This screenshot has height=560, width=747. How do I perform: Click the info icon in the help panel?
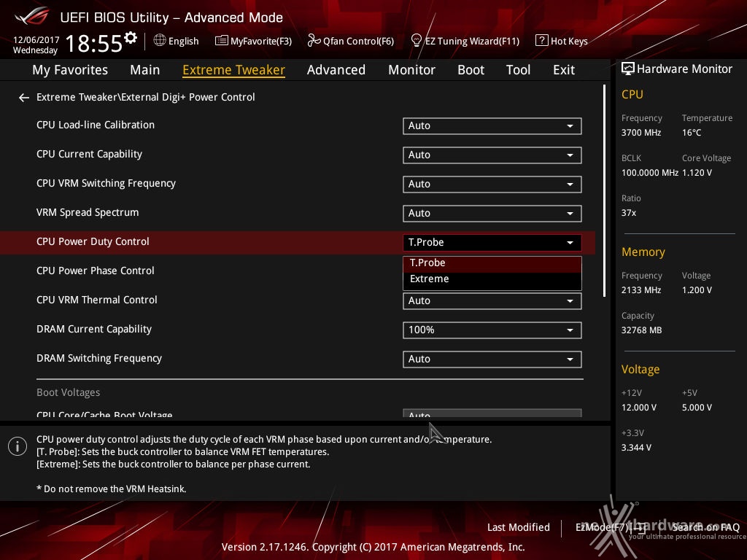18,446
